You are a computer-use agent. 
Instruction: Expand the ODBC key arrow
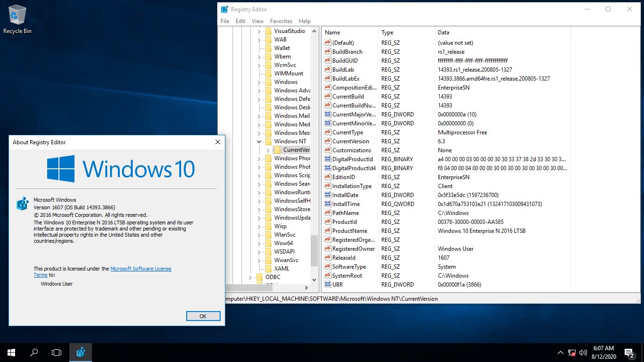click(x=250, y=277)
